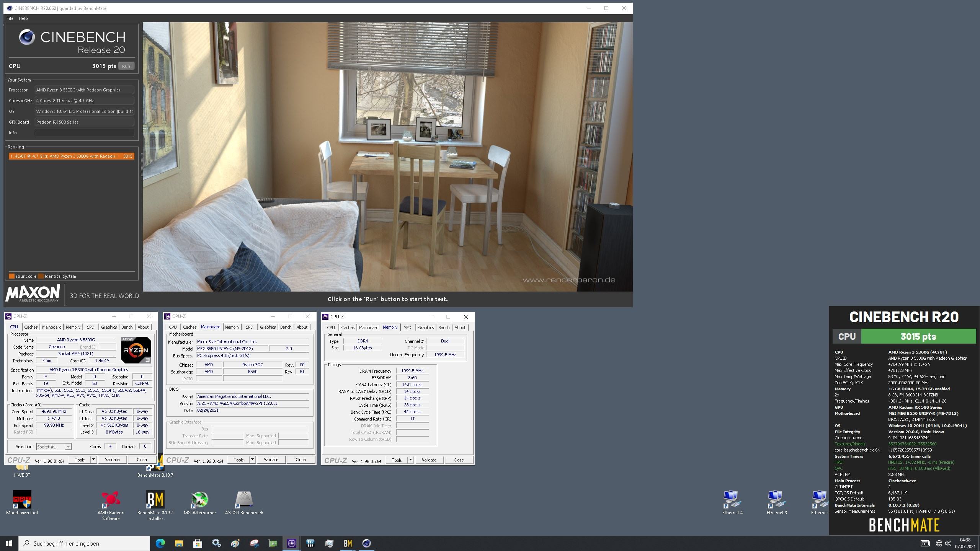Image resolution: width=980 pixels, height=551 pixels.
Task: Click the CAS# Latency value '14.0 clocks'
Action: click(x=412, y=385)
